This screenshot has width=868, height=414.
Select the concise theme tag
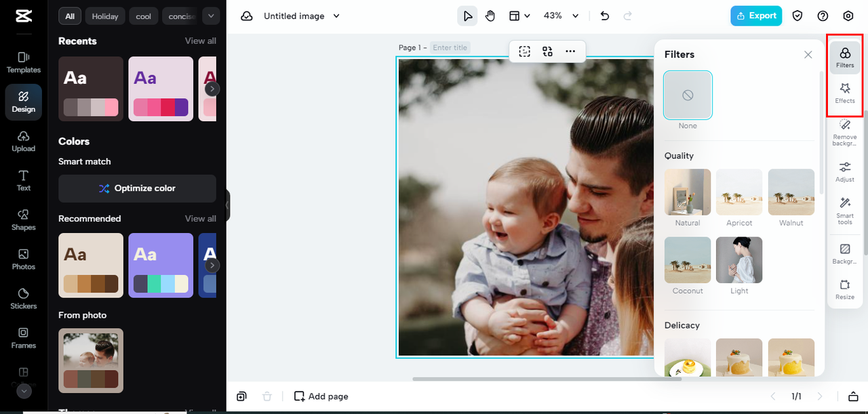pos(181,16)
